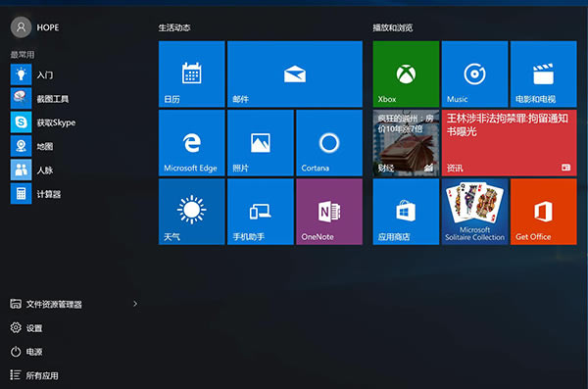The width and height of the screenshot is (588, 389).
Task: Open 所有应用 all apps list
Action: click(34, 375)
